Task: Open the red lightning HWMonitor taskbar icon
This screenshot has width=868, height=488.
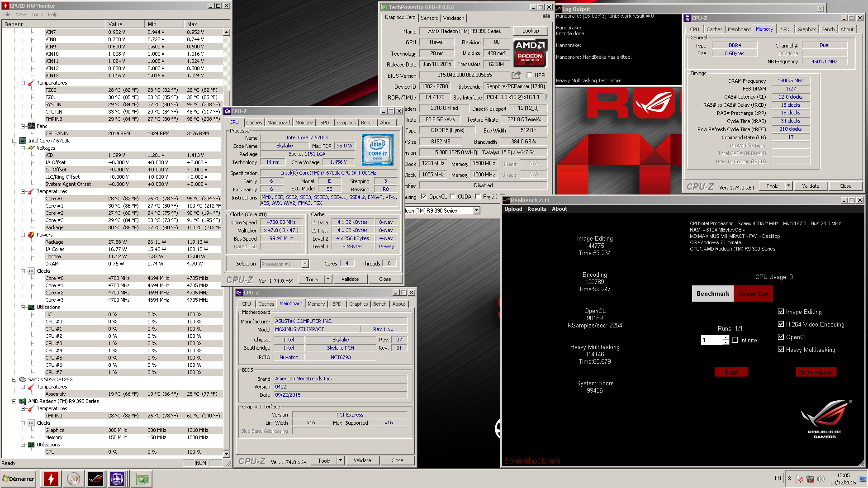Action: (x=51, y=479)
